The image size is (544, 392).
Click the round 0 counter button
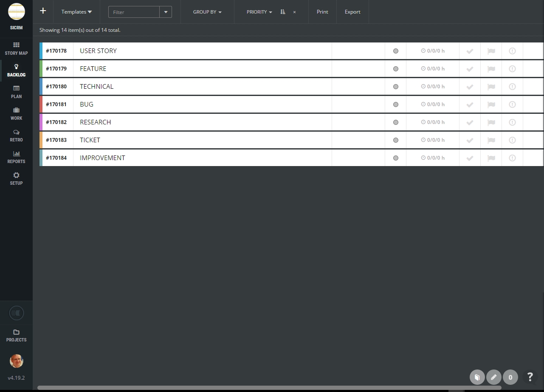pyautogui.click(x=510, y=377)
